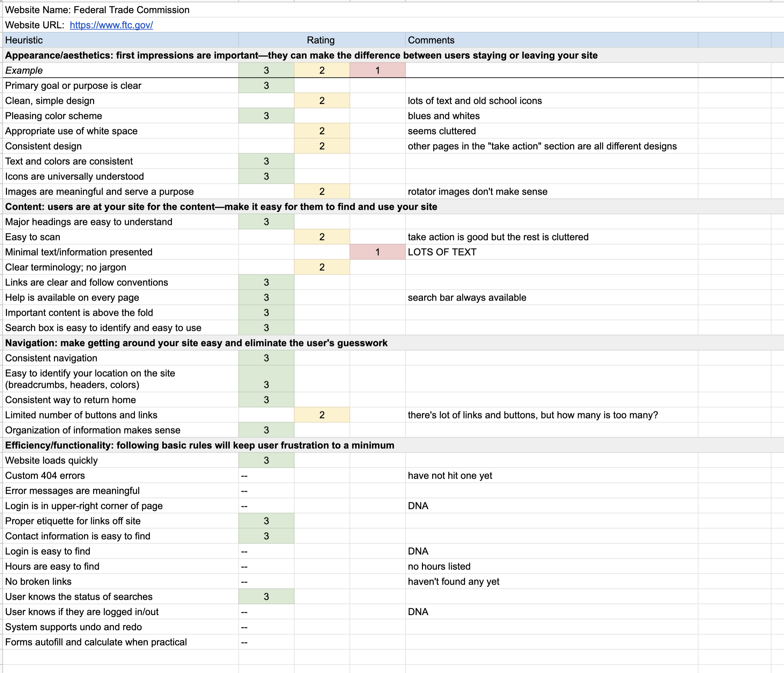
Task: Click the Heuristic column header cell
Action: [120, 40]
